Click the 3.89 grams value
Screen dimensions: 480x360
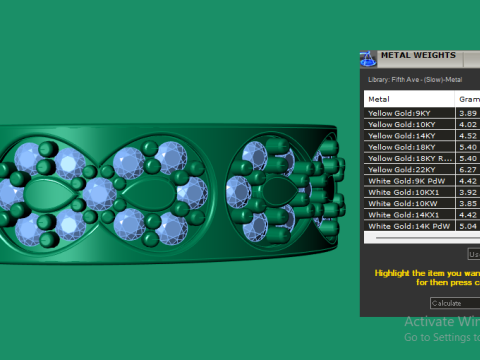(x=468, y=113)
